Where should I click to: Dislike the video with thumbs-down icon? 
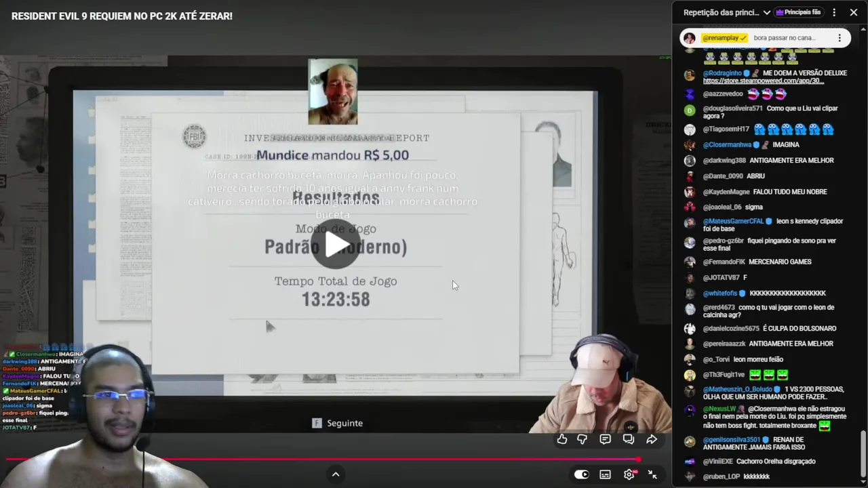(x=582, y=439)
